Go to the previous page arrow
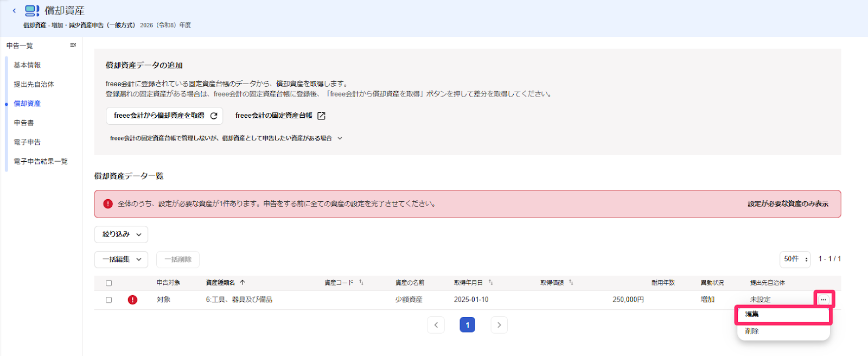Image resolution: width=868 pixels, height=356 pixels. tap(436, 325)
